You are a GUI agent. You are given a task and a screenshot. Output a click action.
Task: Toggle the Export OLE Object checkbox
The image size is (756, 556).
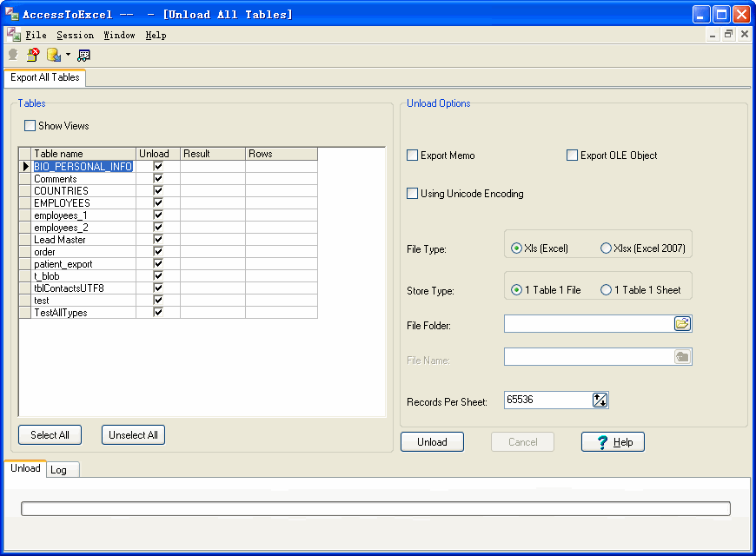tap(572, 156)
